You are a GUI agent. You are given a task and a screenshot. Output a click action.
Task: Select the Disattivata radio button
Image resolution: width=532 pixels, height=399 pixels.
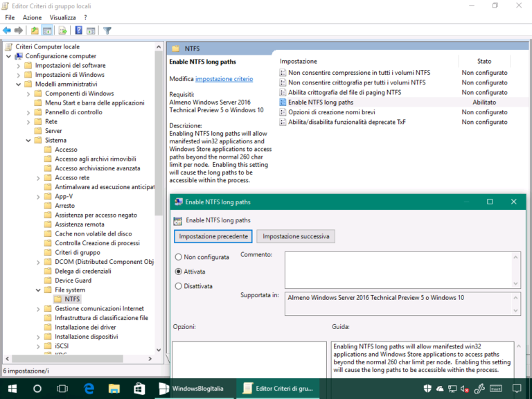coord(179,286)
